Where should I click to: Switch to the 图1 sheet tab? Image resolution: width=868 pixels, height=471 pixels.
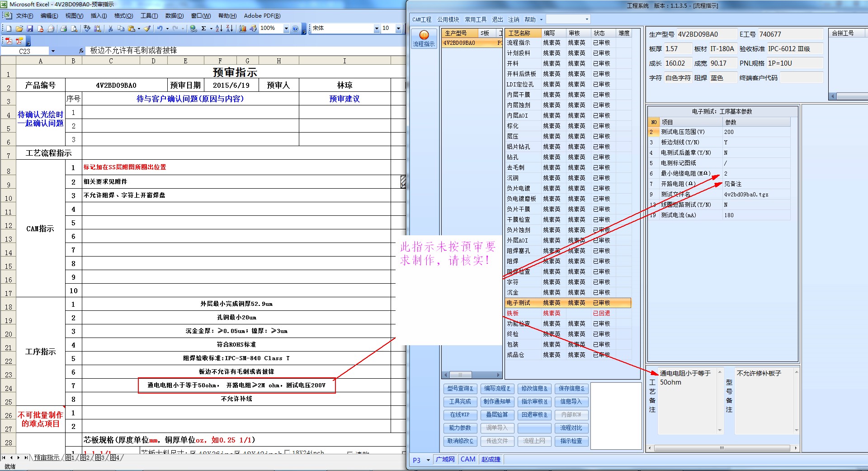click(70, 458)
